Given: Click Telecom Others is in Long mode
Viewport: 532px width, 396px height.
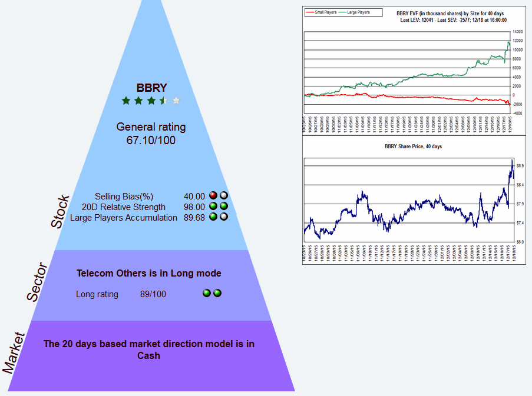Looking at the screenshot, I should pos(148,274).
